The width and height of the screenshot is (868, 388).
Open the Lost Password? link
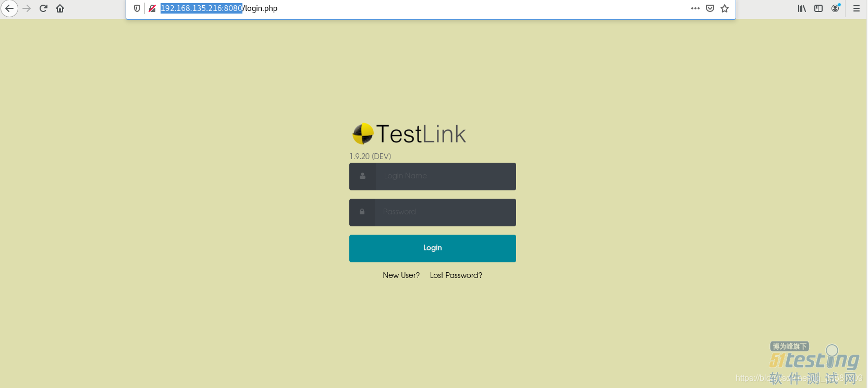[x=456, y=275]
